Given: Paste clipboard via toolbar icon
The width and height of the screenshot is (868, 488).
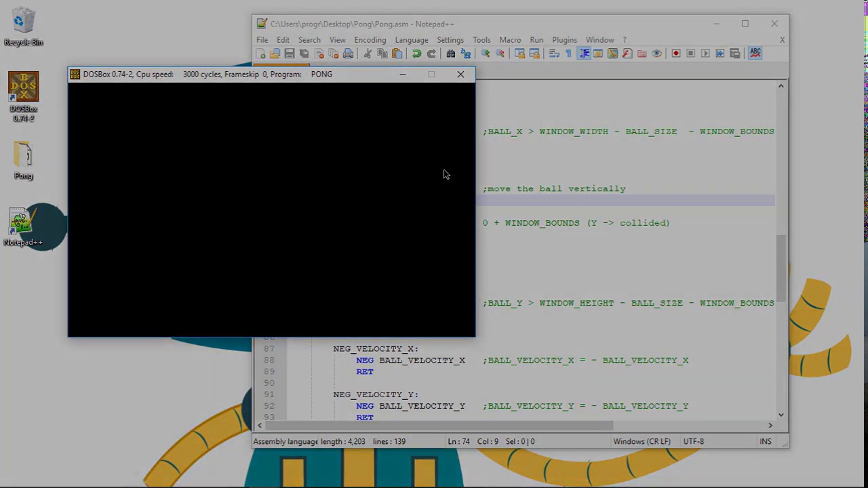Looking at the screenshot, I should [x=397, y=54].
